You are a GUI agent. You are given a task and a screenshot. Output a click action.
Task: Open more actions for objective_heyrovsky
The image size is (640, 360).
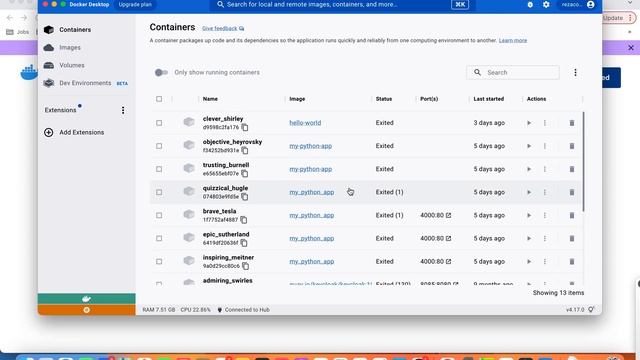544,146
